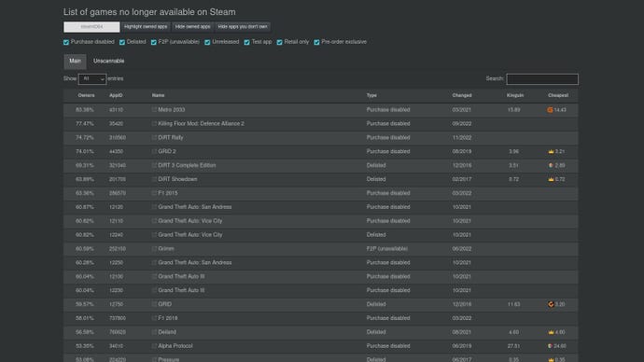The width and height of the screenshot is (644, 362).
Task: Toggle the F2P (unavailable) checkbox
Action: (x=154, y=42)
